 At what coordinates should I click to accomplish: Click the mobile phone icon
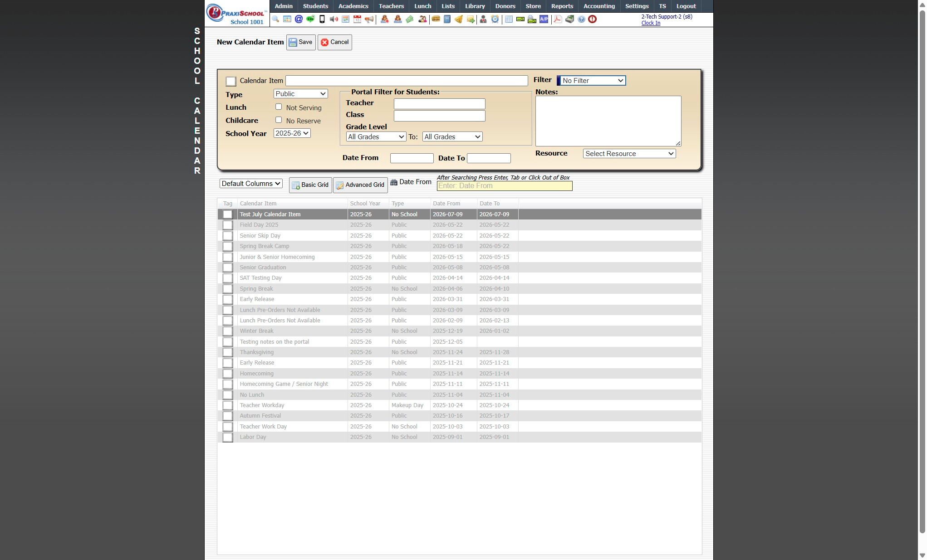point(322,19)
